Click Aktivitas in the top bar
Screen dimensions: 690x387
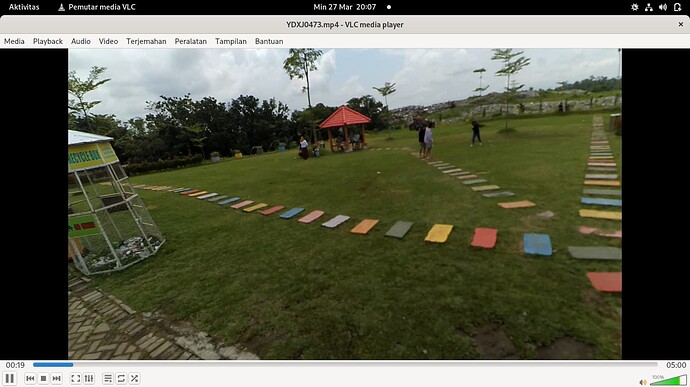point(24,7)
